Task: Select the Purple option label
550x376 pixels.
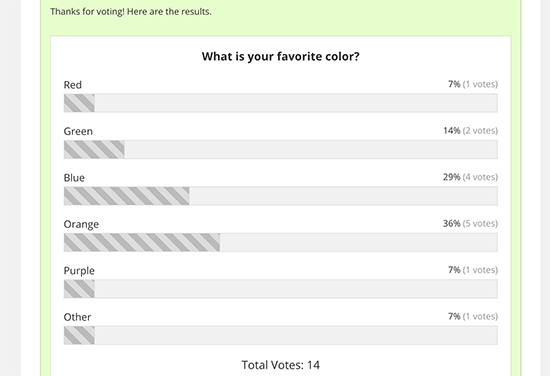Action: click(79, 271)
